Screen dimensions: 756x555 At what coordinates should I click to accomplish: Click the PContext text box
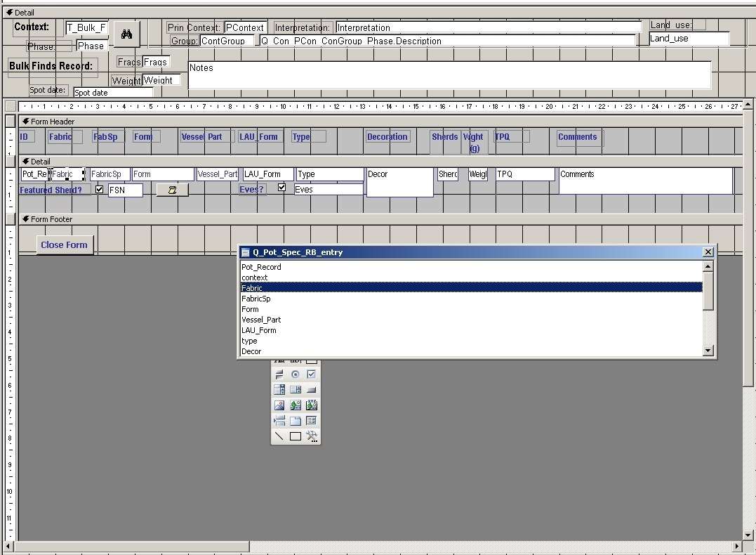tap(246, 27)
